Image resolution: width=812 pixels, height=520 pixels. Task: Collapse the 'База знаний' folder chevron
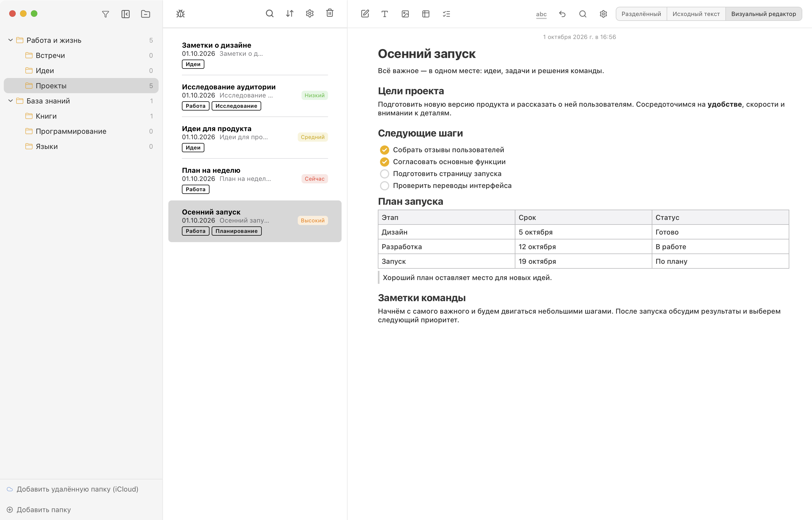(x=11, y=101)
